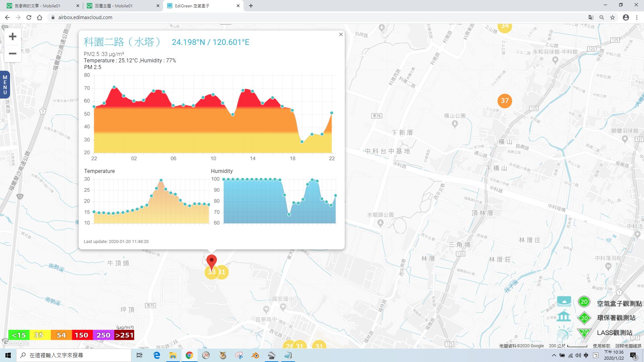The width and height of the screenshot is (644, 362).
Task: Open the Pro app on the taskbar
Action: pos(272,355)
